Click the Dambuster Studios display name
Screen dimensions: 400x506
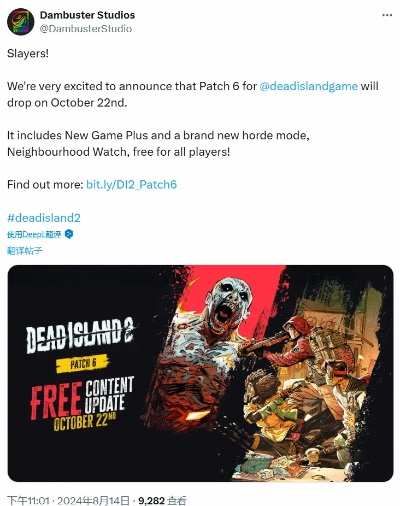pyautogui.click(x=87, y=15)
